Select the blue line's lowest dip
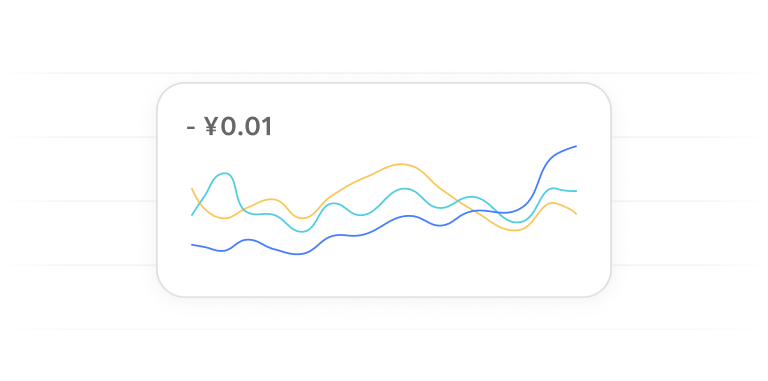 (298, 254)
